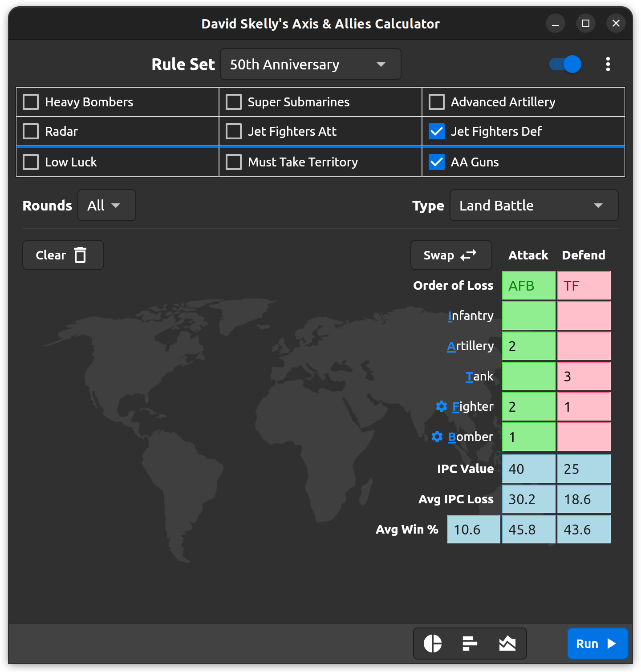This screenshot has width=641, height=672.
Task: Open the Rule Set dropdown showing 50th Anniversary
Action: (x=310, y=64)
